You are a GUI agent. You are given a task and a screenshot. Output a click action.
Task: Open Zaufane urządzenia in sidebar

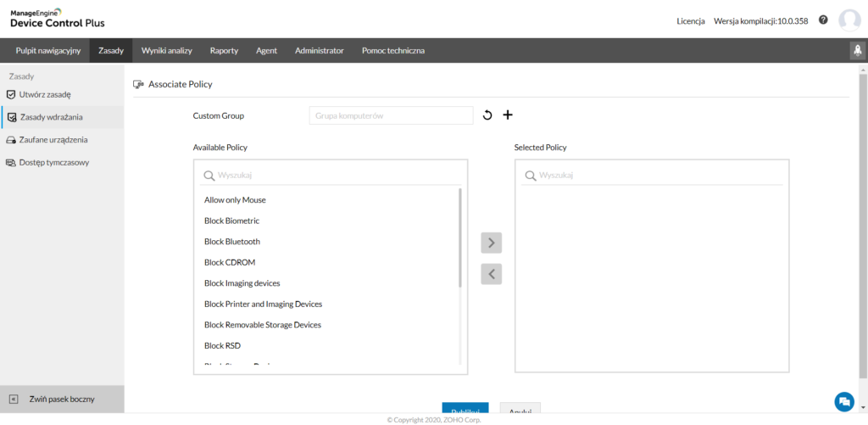coord(53,139)
